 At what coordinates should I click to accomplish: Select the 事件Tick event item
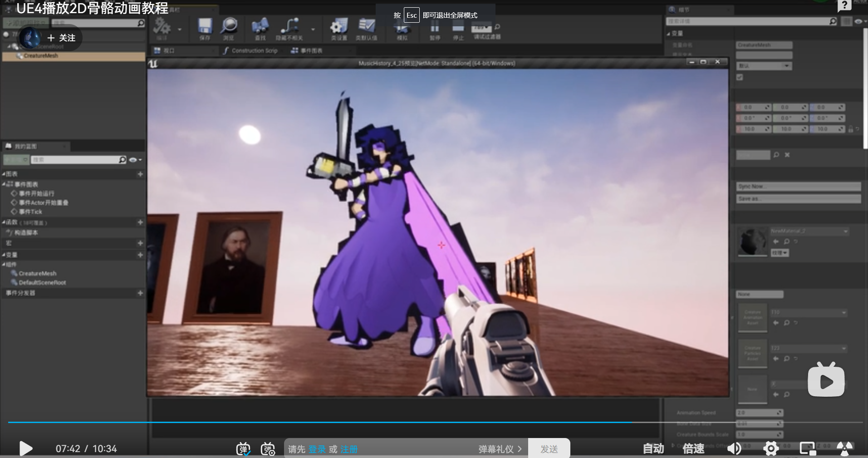click(30, 212)
